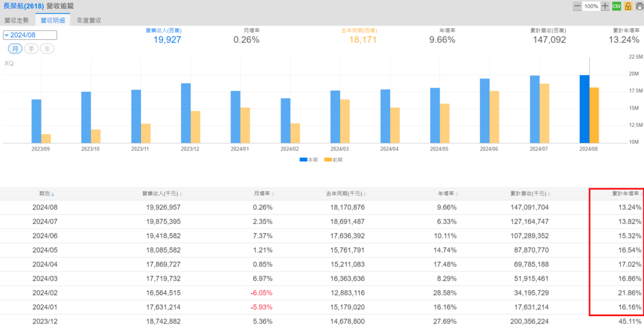The width and height of the screenshot is (644, 328).
Task: Switch to the 年度營收 tab
Action: pyautogui.click(x=89, y=20)
